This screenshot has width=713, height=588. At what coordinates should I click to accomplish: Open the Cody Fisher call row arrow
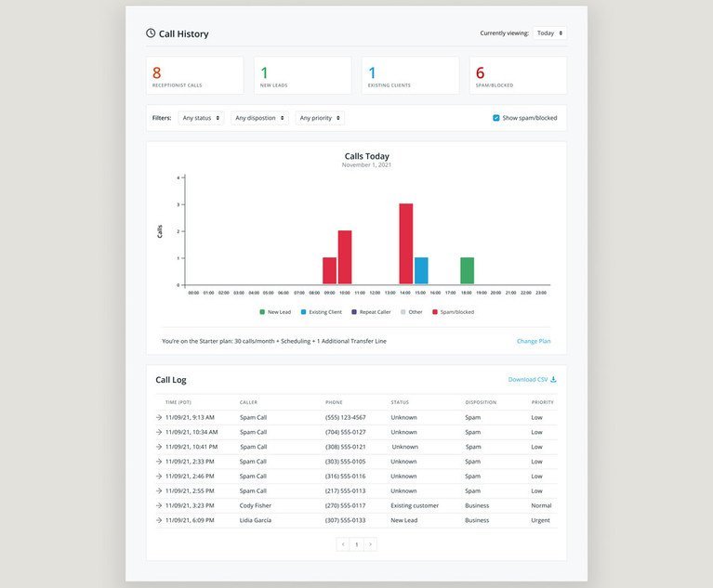158,505
